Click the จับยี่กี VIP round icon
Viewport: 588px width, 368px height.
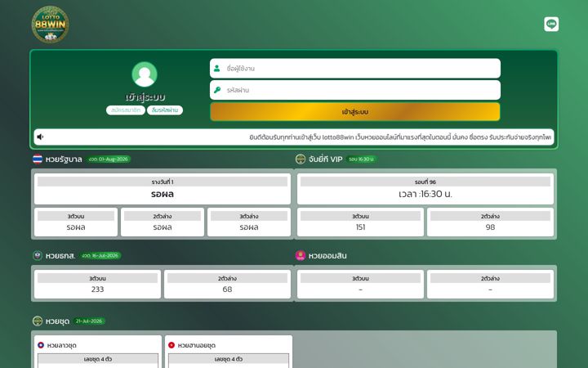pyautogui.click(x=301, y=159)
